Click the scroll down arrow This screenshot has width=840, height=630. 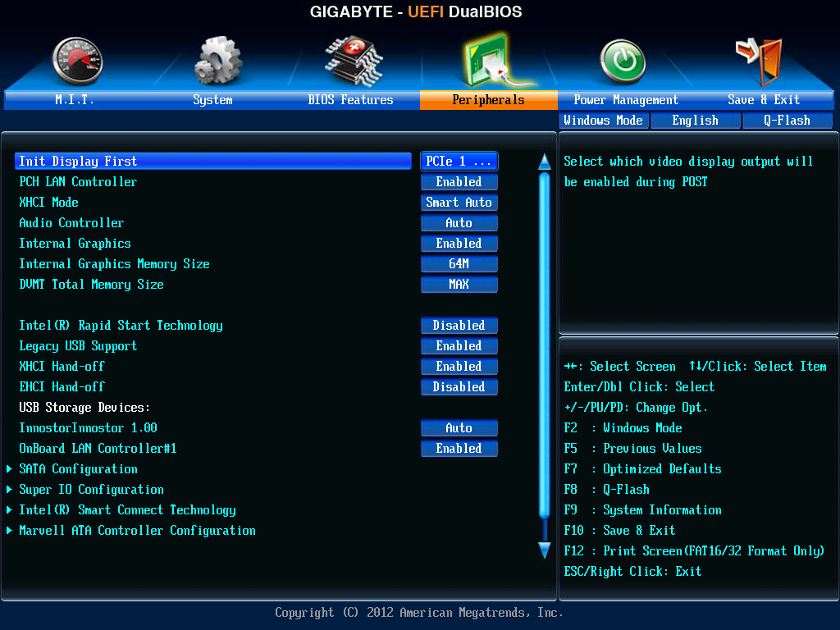pyautogui.click(x=545, y=550)
